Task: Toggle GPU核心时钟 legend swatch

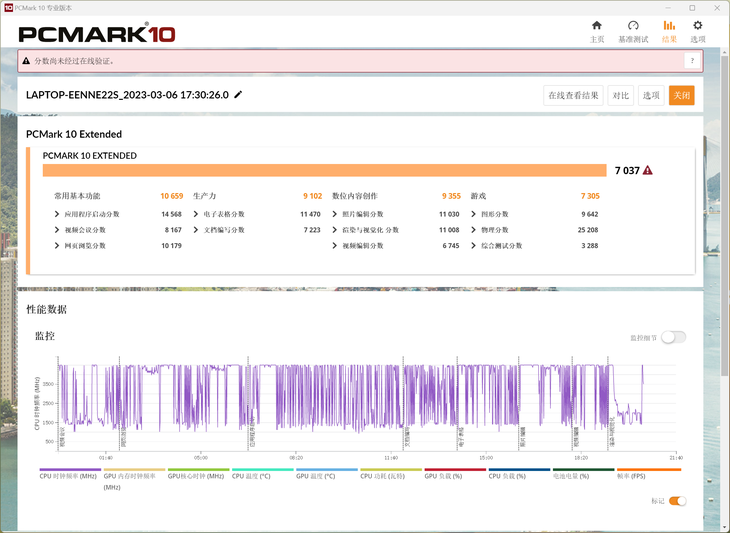Action: pos(198,470)
